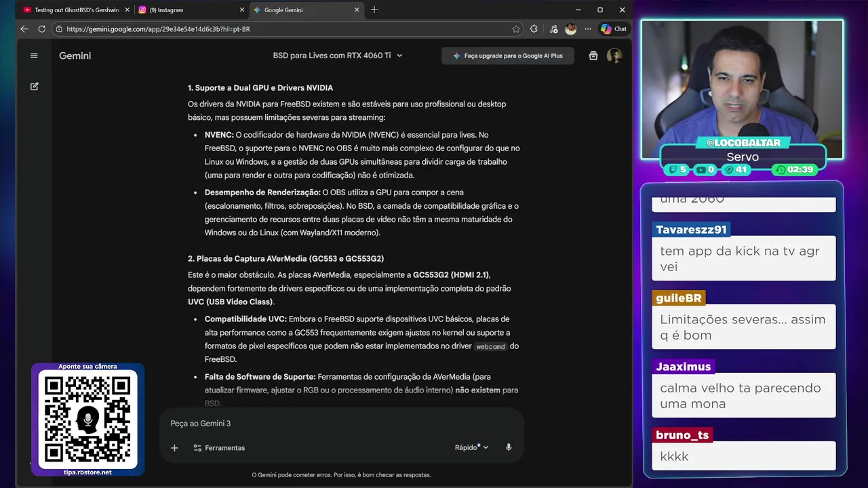The width and height of the screenshot is (868, 488).
Task: Open the Rápido model selector dropdown
Action: point(471,447)
